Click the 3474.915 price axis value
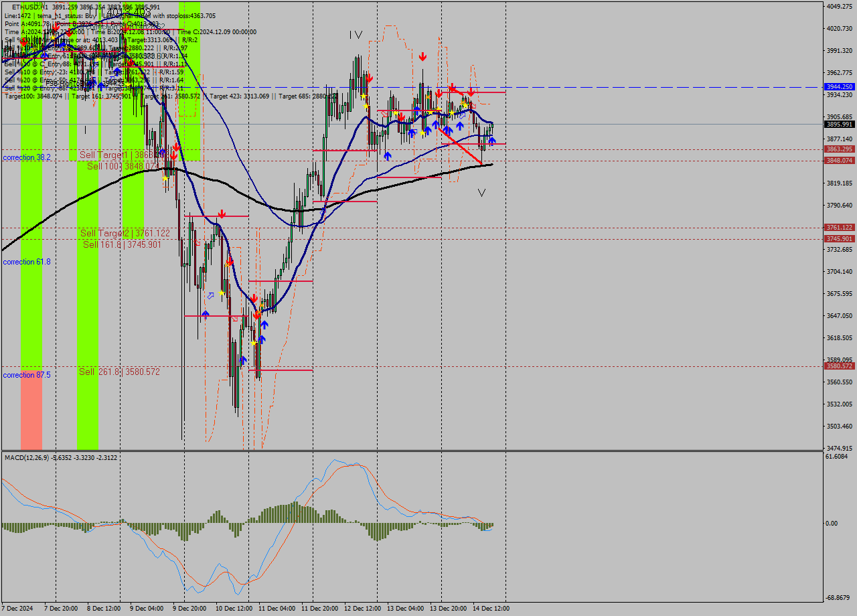The height and width of the screenshot is (616, 857). tap(840, 448)
